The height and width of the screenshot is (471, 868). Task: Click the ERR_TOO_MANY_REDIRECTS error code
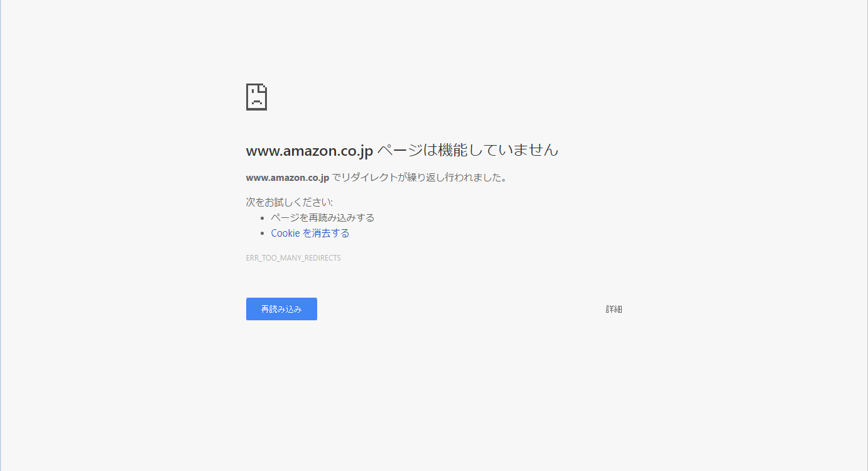(293, 258)
